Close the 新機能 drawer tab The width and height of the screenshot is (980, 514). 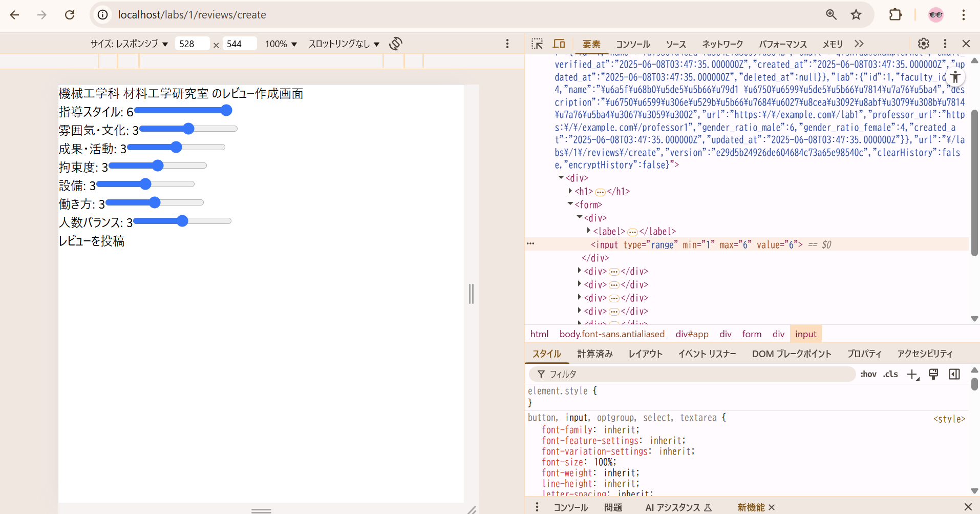(772, 507)
